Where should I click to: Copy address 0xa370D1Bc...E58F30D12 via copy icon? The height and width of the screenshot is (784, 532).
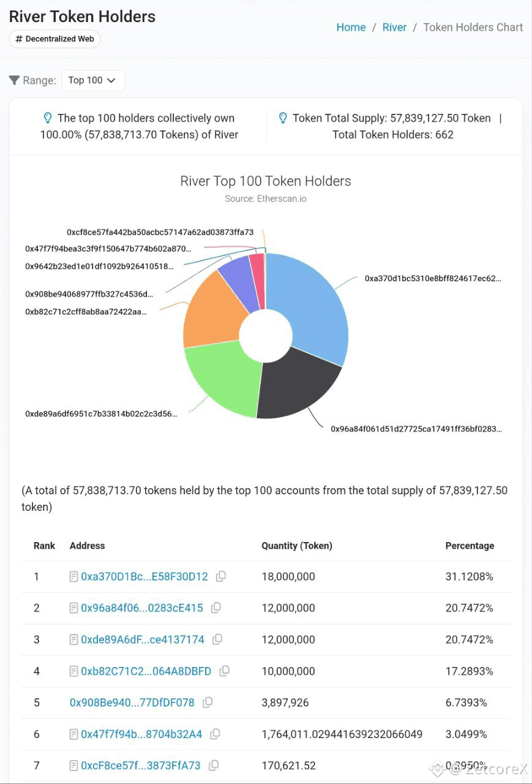(x=221, y=576)
